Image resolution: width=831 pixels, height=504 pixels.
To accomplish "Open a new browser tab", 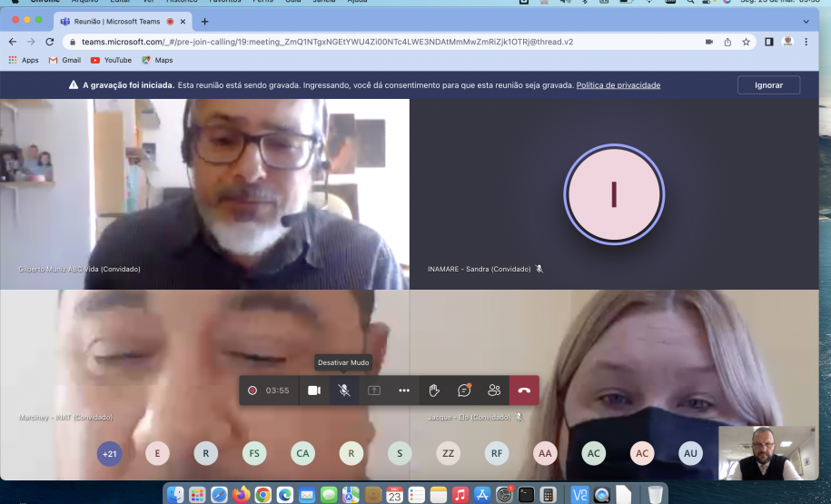I will [x=204, y=21].
